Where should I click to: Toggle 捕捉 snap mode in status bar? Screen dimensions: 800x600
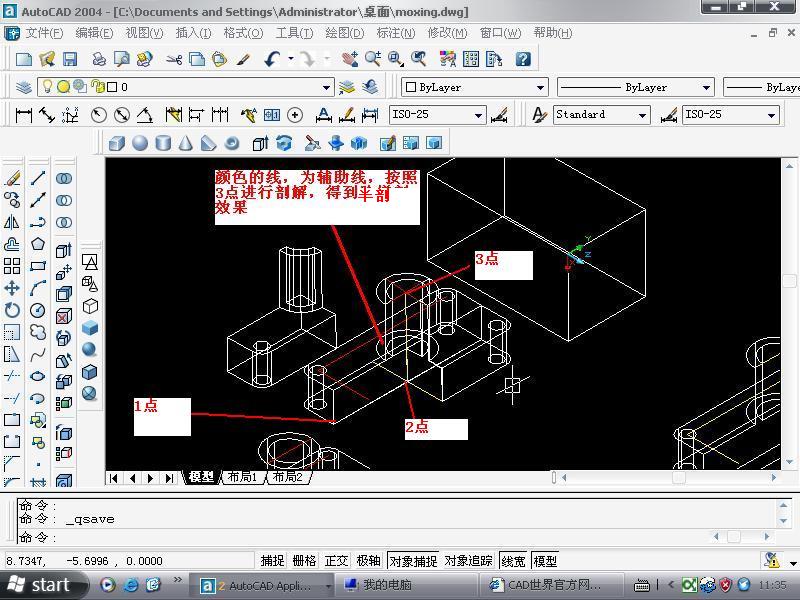pyautogui.click(x=272, y=561)
